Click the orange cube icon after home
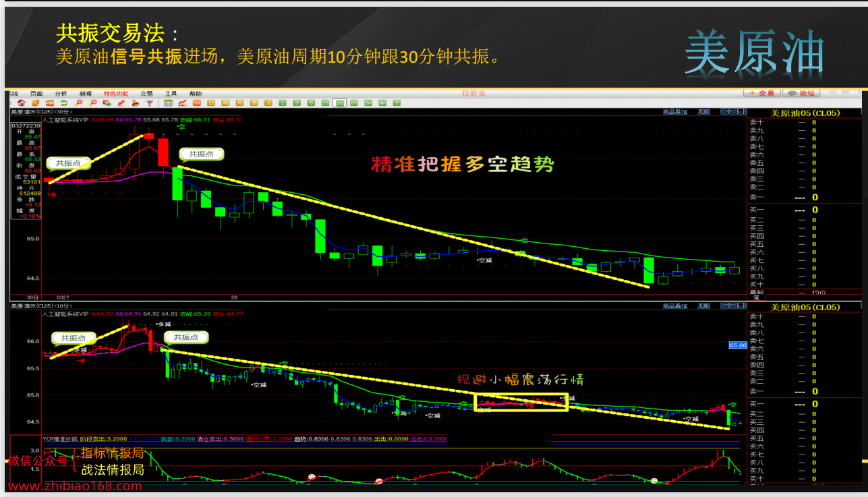Screen dimensions: 868x497 click(x=36, y=103)
